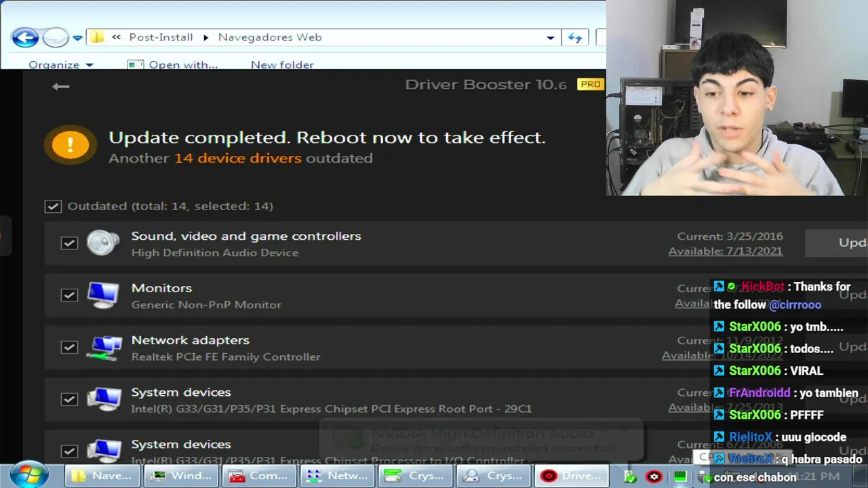Uncheck the Monitors driver checkbox
Screen dimensions: 868x488
[x=69, y=295]
